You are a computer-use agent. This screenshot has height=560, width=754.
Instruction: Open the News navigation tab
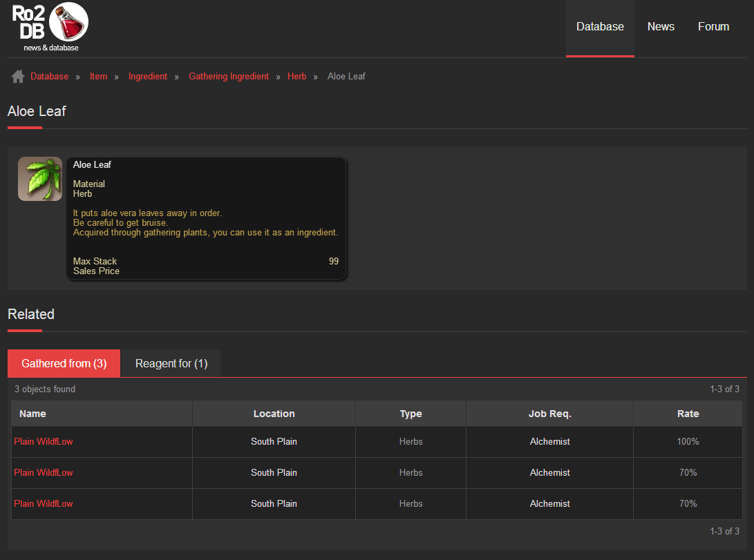(x=661, y=27)
